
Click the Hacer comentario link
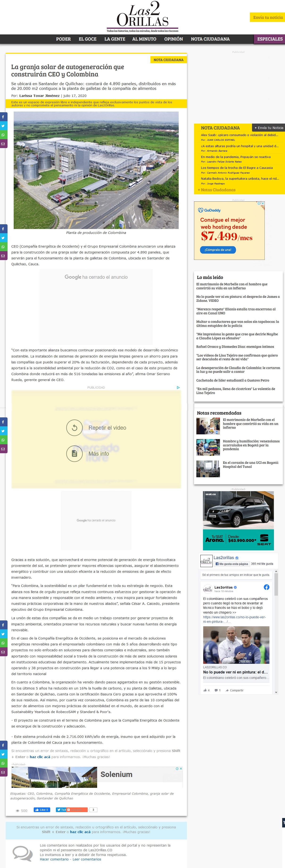(x=54, y=859)
